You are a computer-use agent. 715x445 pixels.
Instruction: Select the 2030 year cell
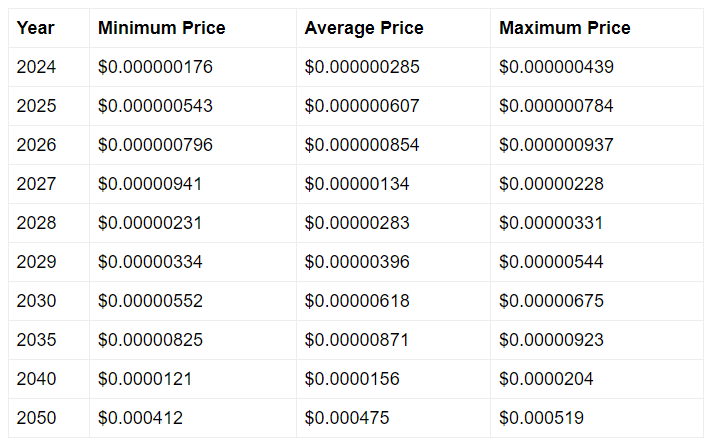click(x=36, y=300)
